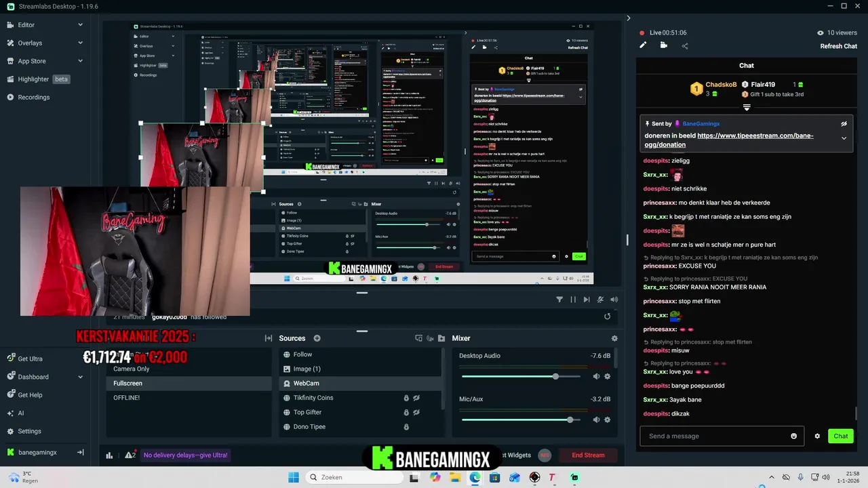Click the green Chat send button
This screenshot has height=488, width=868.
(x=841, y=436)
